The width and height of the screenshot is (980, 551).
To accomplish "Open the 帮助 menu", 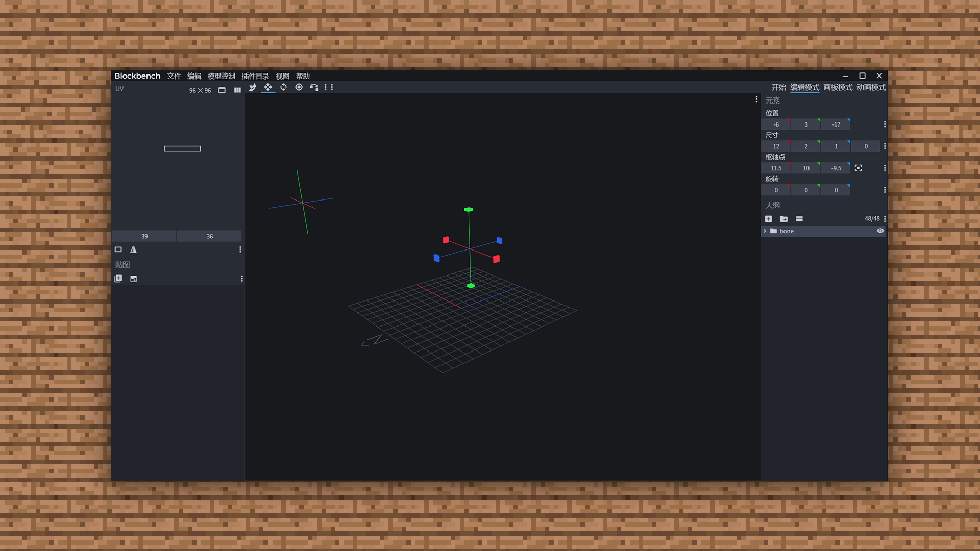I will click(x=303, y=76).
